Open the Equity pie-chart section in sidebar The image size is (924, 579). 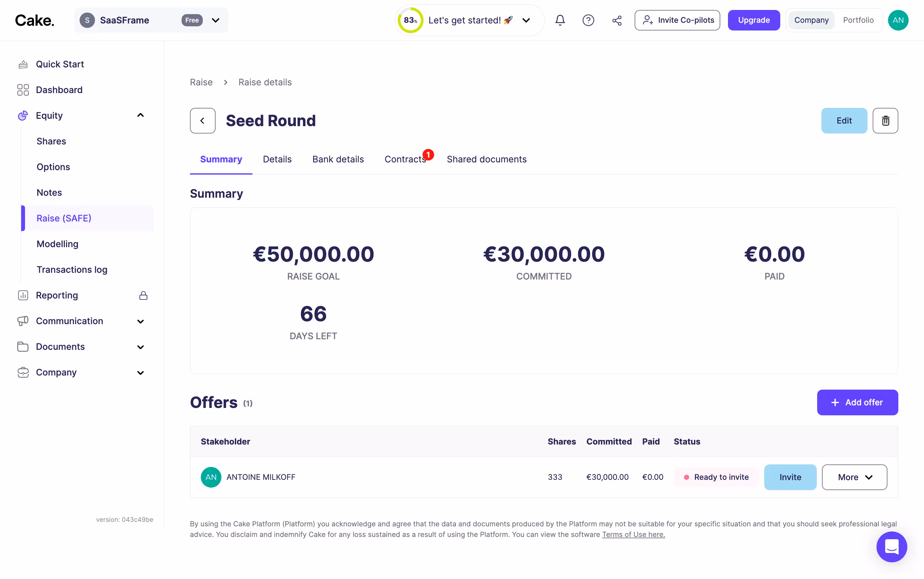49,115
